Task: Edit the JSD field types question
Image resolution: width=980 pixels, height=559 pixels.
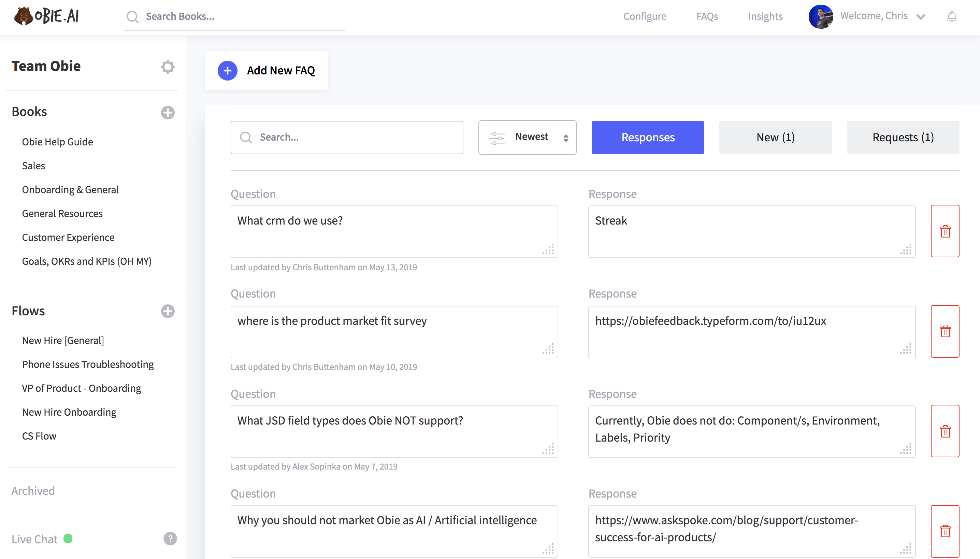Action: [x=394, y=431]
